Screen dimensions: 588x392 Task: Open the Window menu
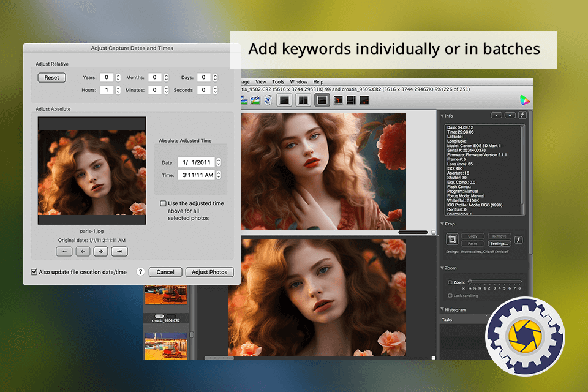click(298, 82)
